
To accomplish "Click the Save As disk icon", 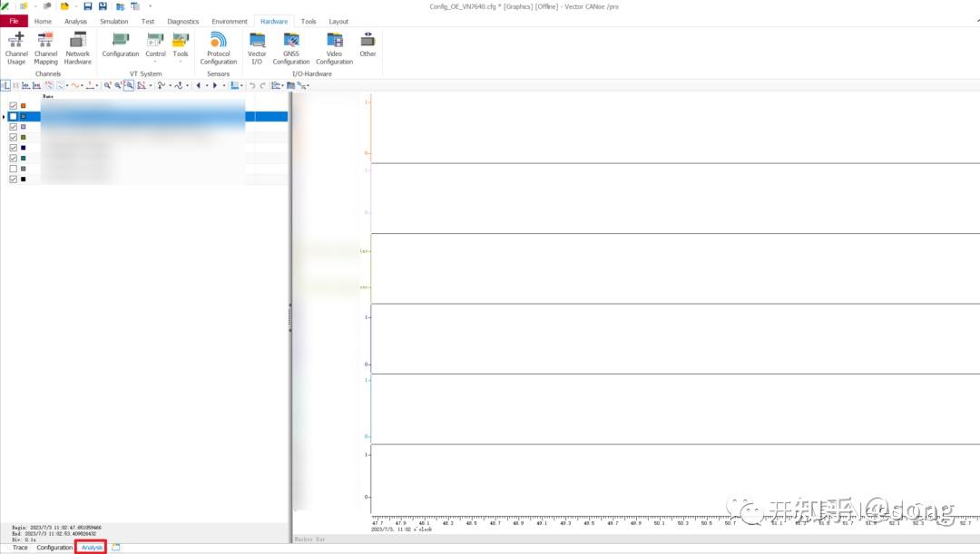I will tap(103, 6).
